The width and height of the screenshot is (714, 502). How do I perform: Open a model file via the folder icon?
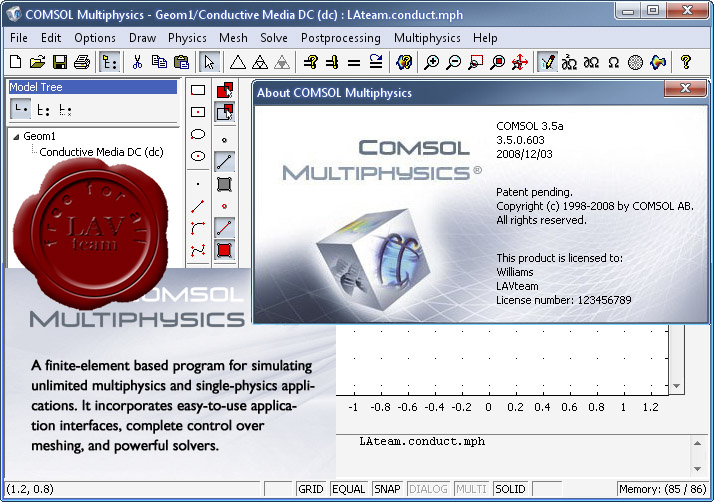tap(37, 62)
